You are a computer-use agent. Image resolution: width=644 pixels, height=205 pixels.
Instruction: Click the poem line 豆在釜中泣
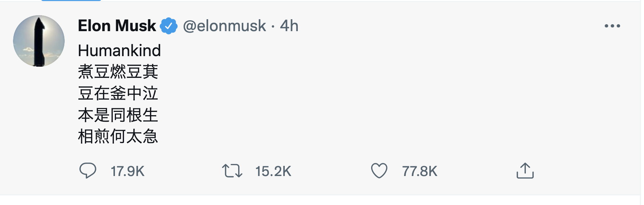click(x=118, y=93)
